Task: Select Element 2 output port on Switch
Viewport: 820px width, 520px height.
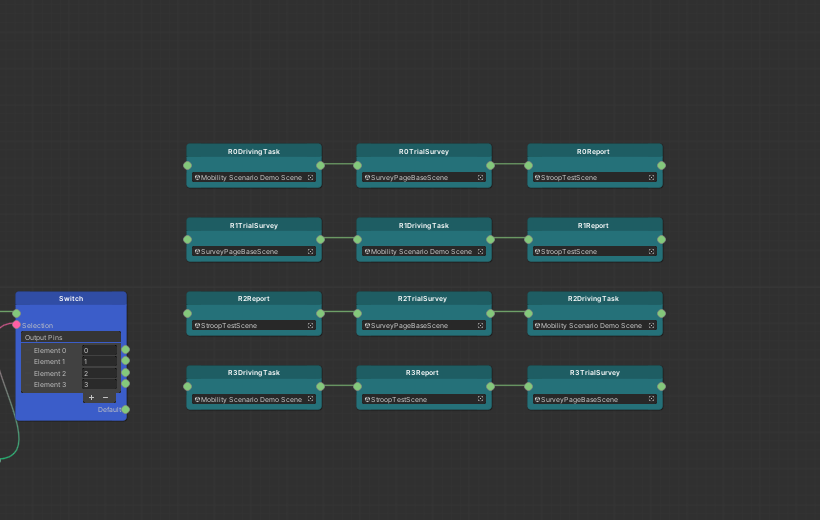Action: [x=126, y=372]
